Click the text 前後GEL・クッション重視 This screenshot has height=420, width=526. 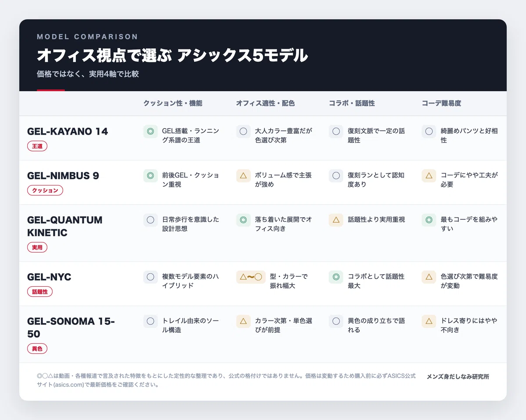coord(191,180)
